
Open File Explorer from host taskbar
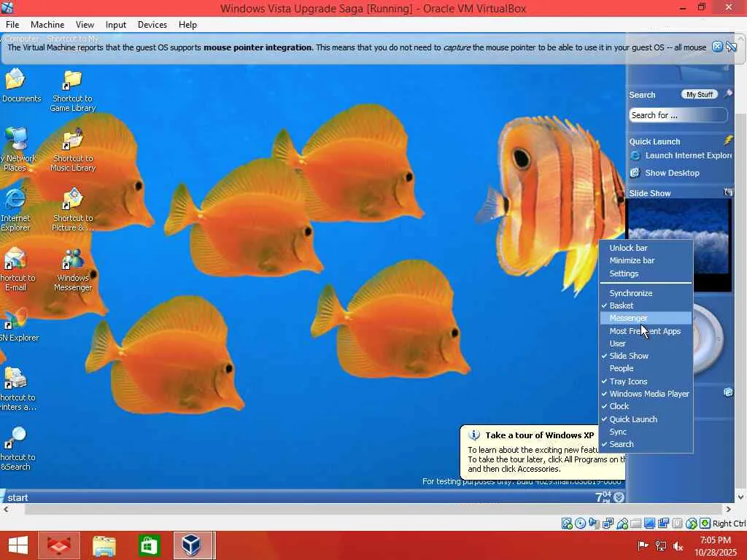click(104, 545)
